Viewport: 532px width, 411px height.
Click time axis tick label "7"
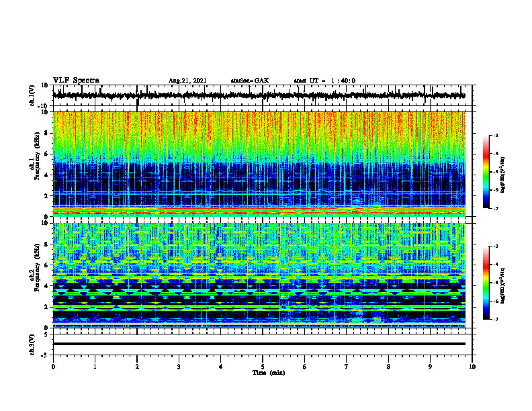point(347,367)
